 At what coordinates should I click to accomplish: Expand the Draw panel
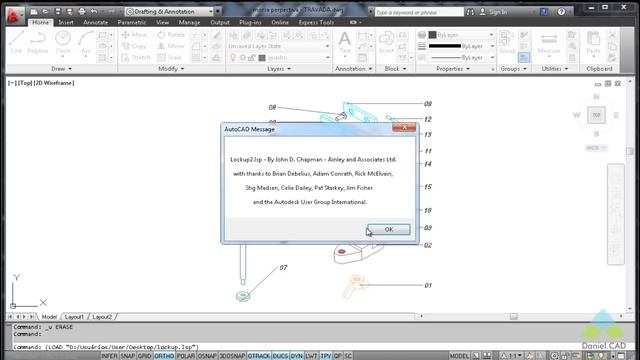coord(61,69)
